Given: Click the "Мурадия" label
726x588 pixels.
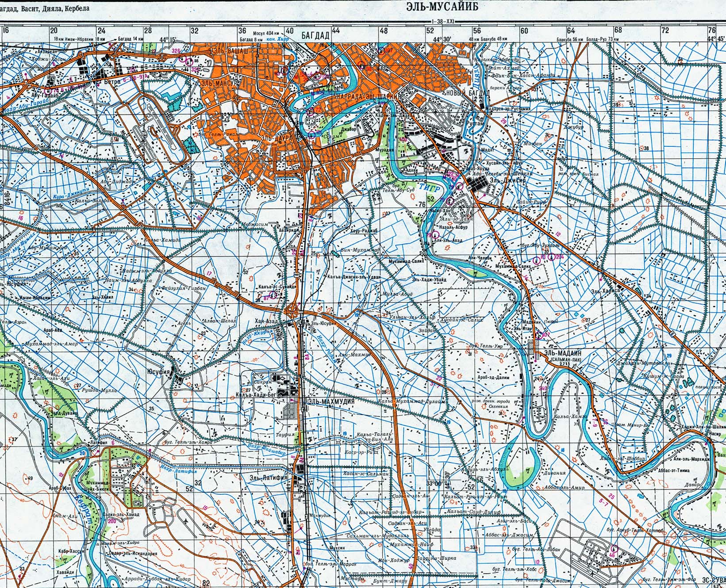Looking at the screenshot, I should 384,149.
